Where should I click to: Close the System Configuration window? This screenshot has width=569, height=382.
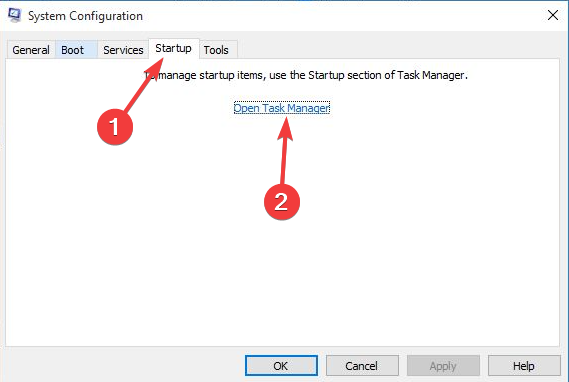click(x=553, y=15)
